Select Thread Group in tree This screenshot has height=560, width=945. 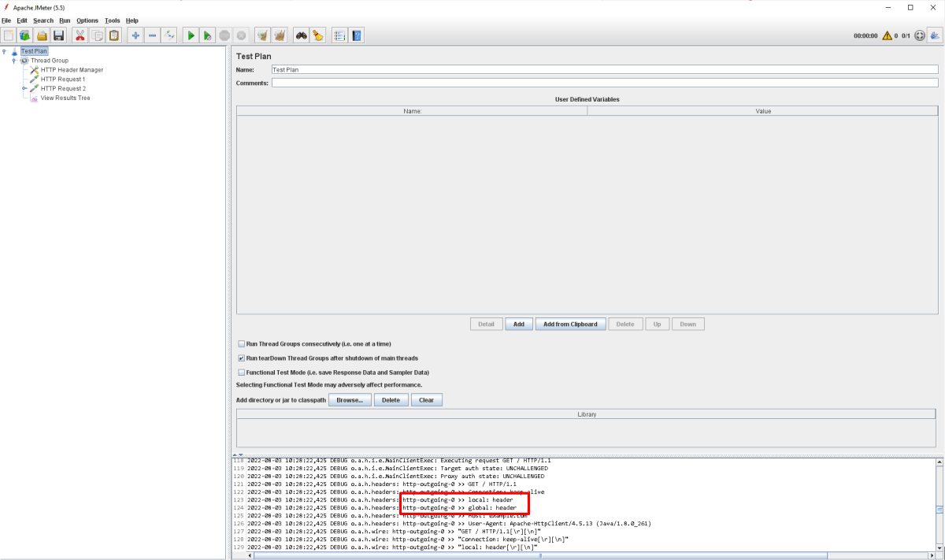(x=50, y=61)
